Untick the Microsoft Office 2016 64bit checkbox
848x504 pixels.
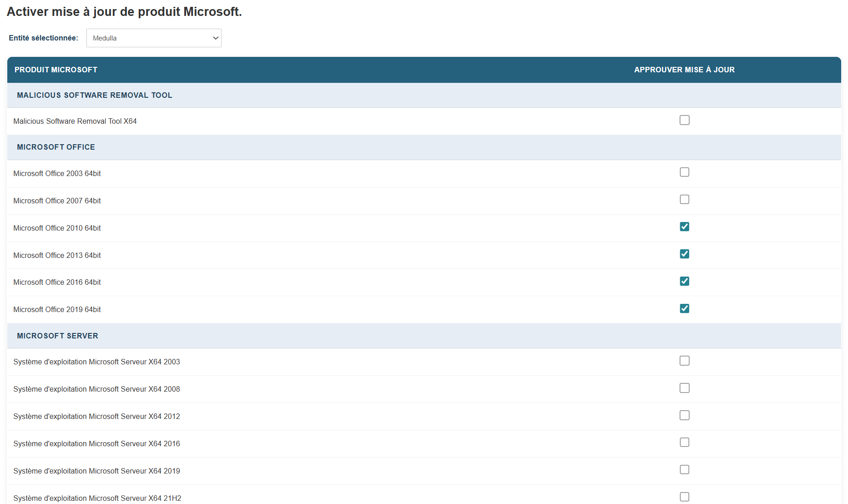(x=684, y=282)
